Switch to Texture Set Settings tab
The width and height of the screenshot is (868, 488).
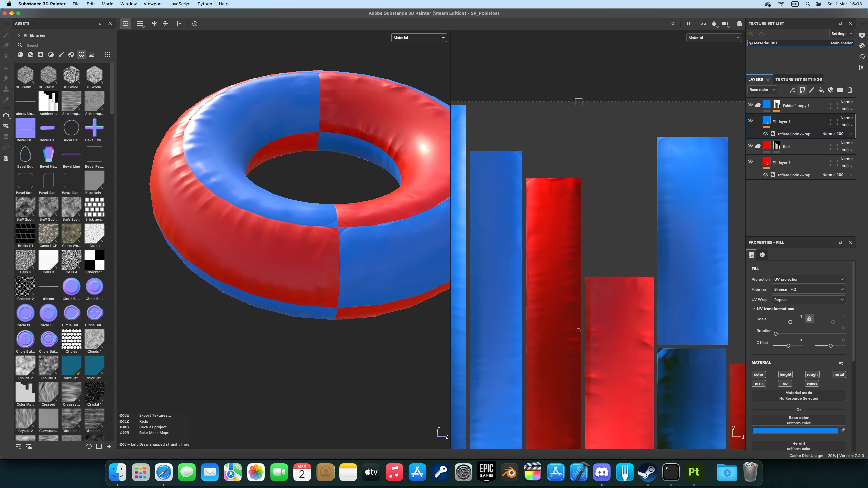798,79
